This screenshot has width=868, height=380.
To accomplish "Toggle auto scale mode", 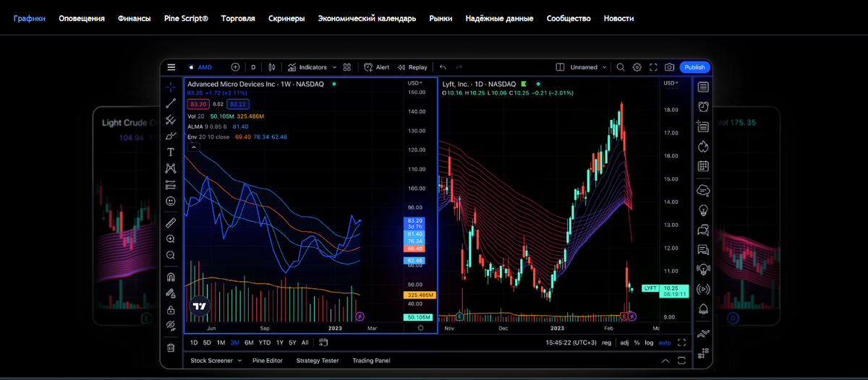I will point(665,342).
